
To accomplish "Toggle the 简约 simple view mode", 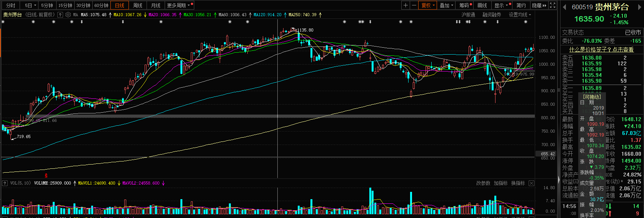I will (521, 5).
